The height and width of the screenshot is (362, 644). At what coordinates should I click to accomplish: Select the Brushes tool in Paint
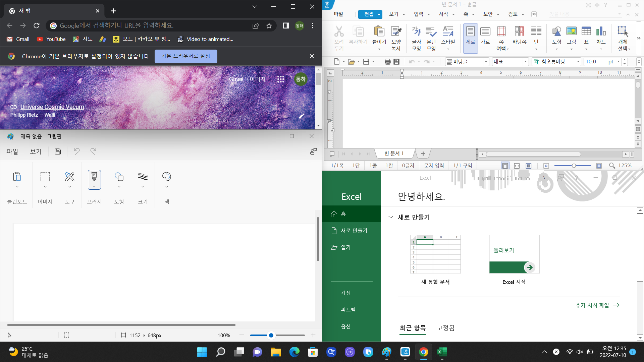[x=94, y=177]
